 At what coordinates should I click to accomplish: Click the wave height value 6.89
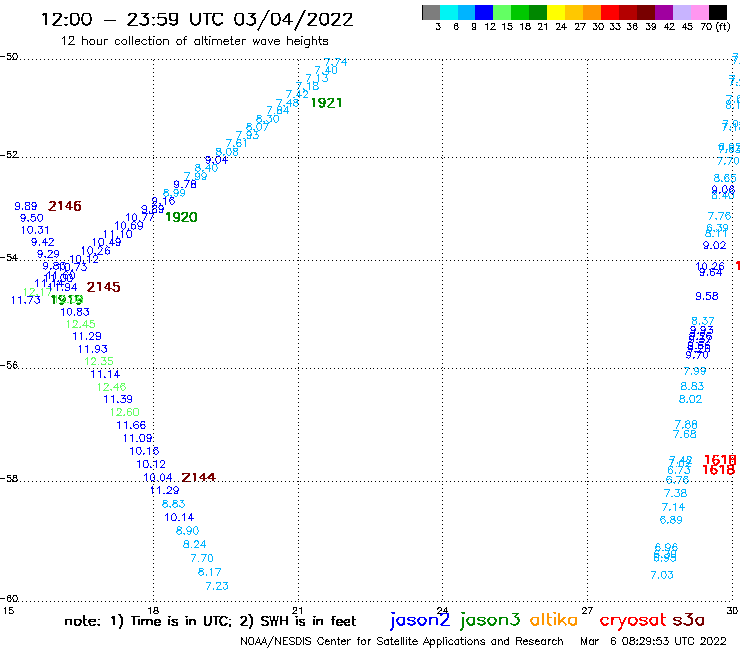click(671, 520)
